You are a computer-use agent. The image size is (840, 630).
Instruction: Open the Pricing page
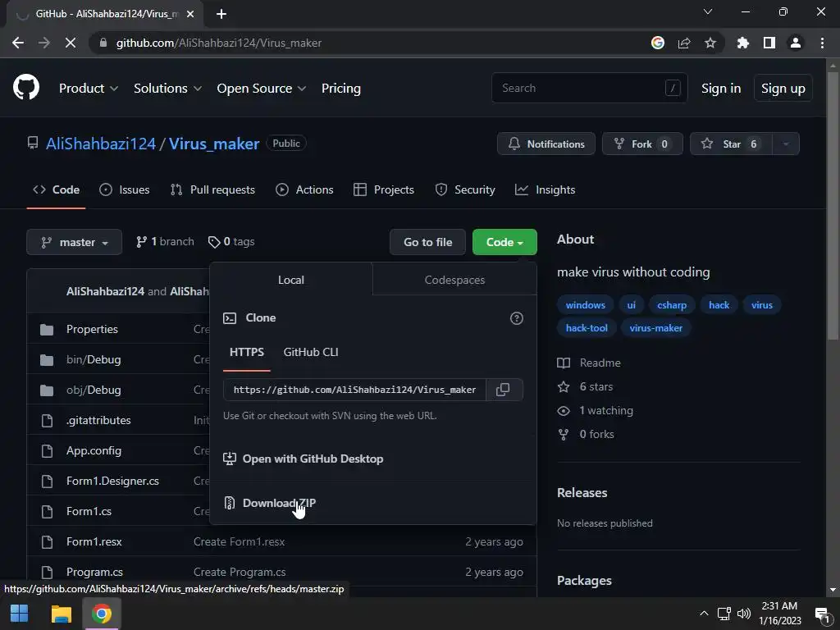tap(340, 89)
